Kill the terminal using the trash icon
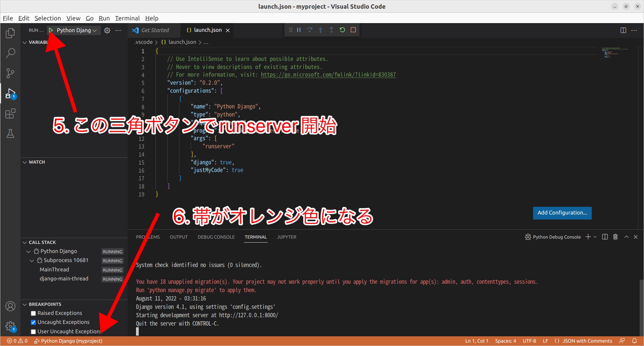 pos(615,237)
